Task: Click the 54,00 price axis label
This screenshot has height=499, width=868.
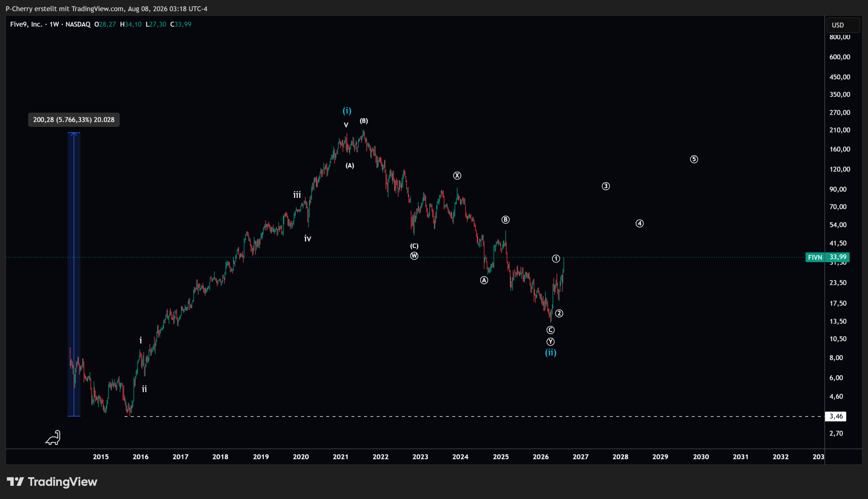Action: pos(838,225)
